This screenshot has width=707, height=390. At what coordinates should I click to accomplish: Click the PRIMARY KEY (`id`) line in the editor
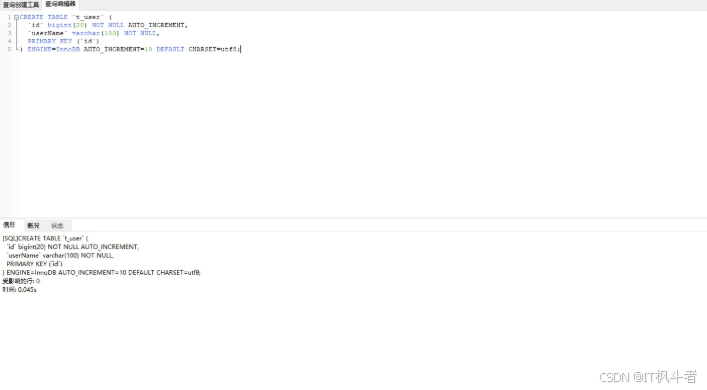coord(63,41)
